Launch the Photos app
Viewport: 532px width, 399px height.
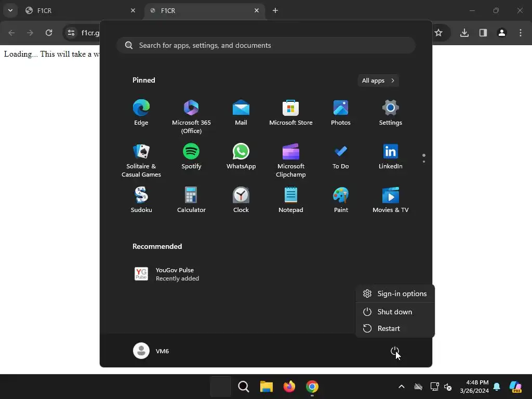click(x=341, y=113)
